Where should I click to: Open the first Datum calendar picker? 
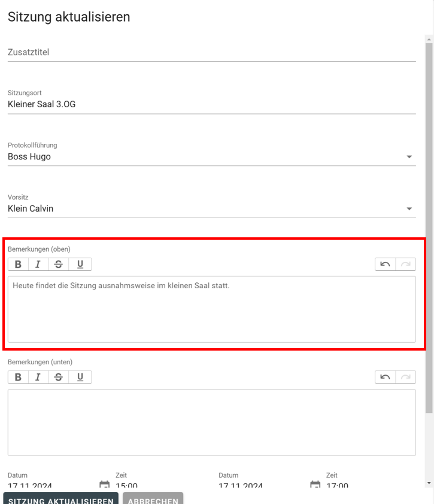point(104,484)
